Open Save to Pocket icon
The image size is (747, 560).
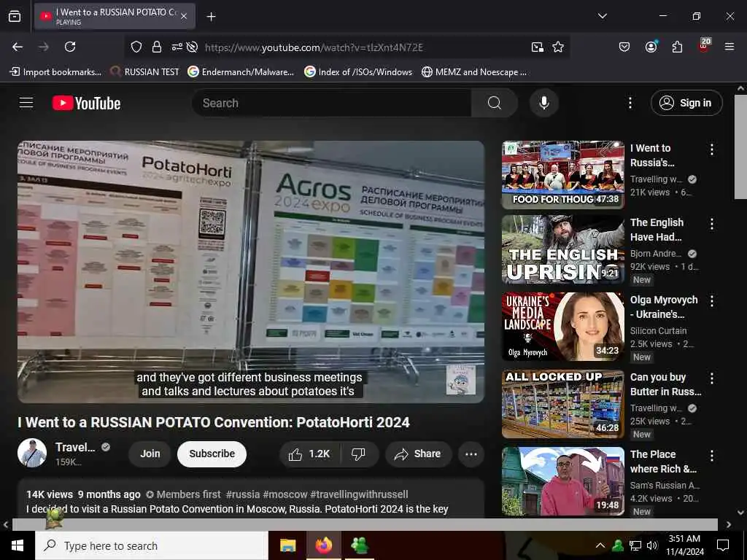[624, 47]
